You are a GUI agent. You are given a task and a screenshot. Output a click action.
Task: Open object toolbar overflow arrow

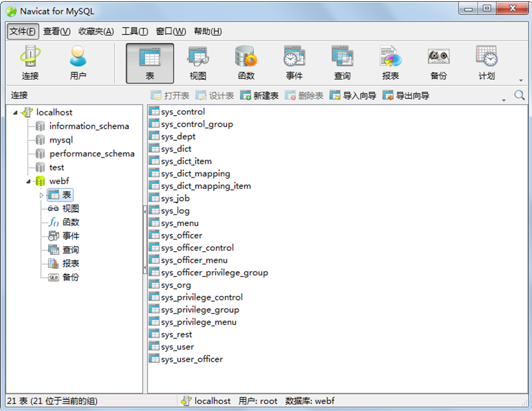pos(504,101)
